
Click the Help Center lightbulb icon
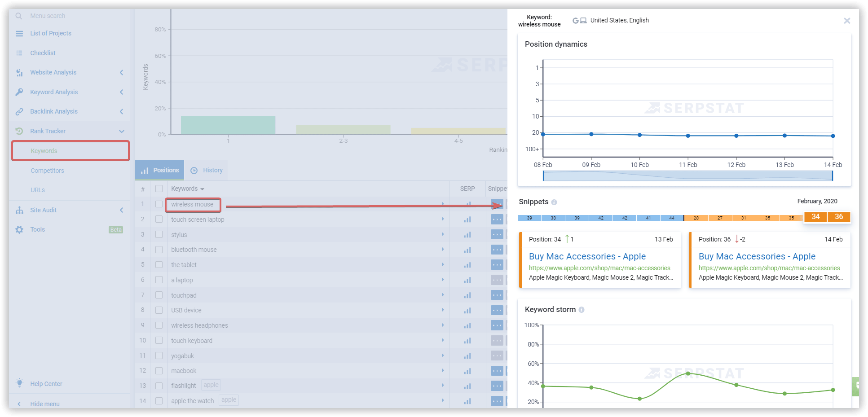coord(19,383)
